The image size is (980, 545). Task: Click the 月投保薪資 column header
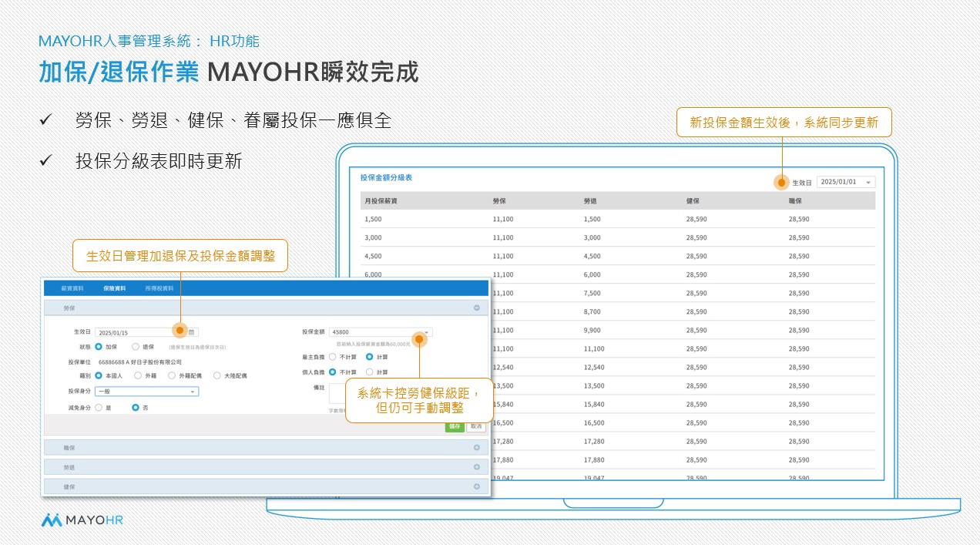point(381,200)
